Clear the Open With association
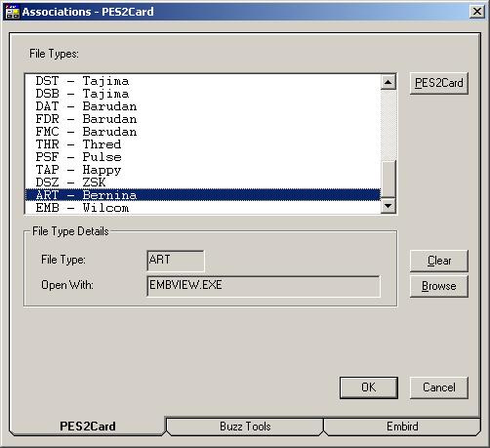This screenshot has height=448, width=490. (x=439, y=261)
